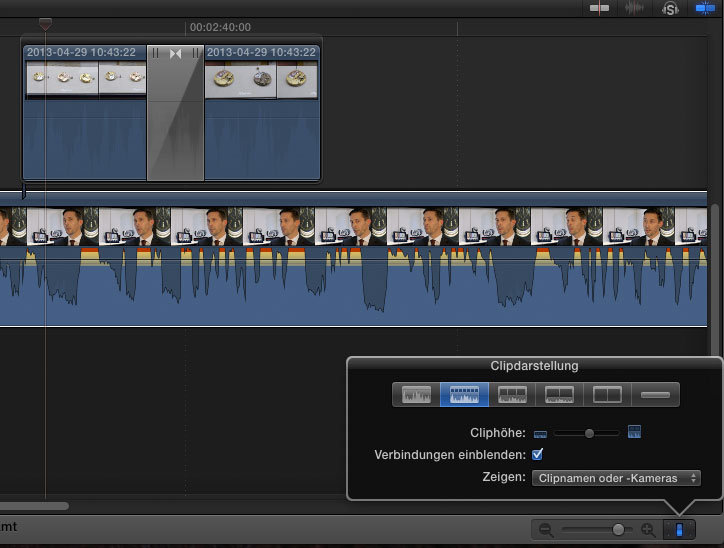Toggle skimming button in timeline toolbar

click(x=600, y=8)
